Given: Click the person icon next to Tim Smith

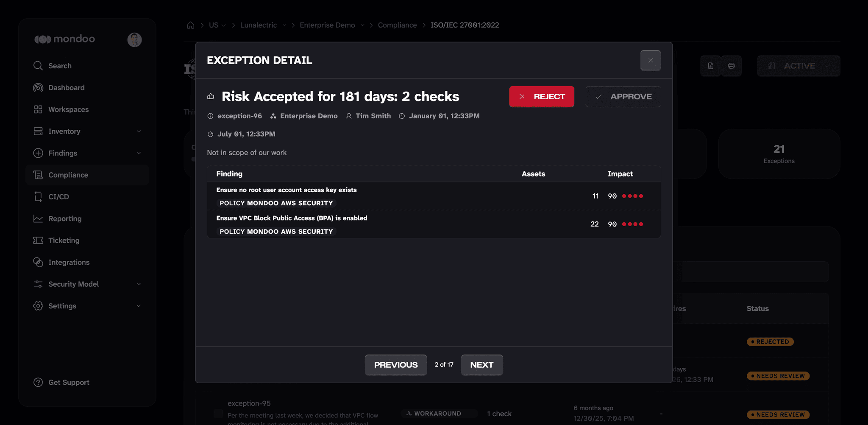Looking at the screenshot, I should coord(349,116).
